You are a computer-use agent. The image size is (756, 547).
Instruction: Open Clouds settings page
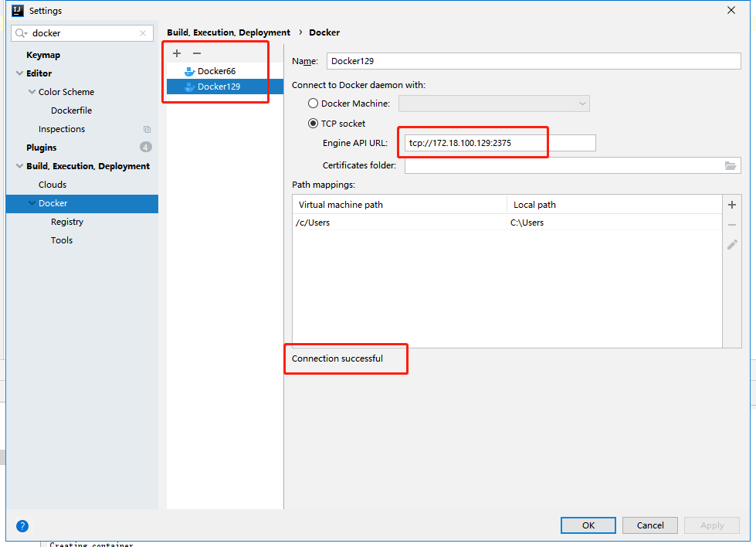[x=53, y=185]
